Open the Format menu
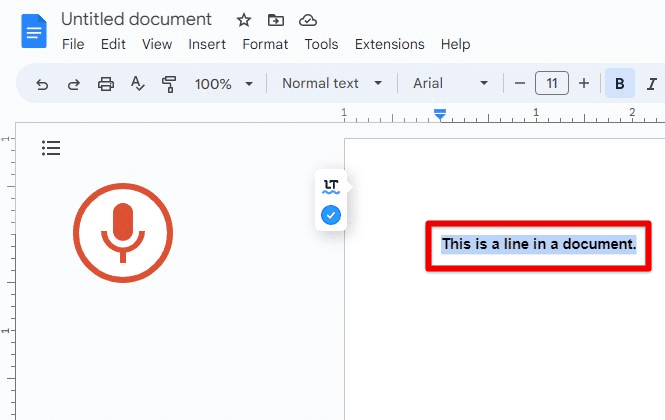Viewport: 665px width, 420px height. pyautogui.click(x=265, y=44)
